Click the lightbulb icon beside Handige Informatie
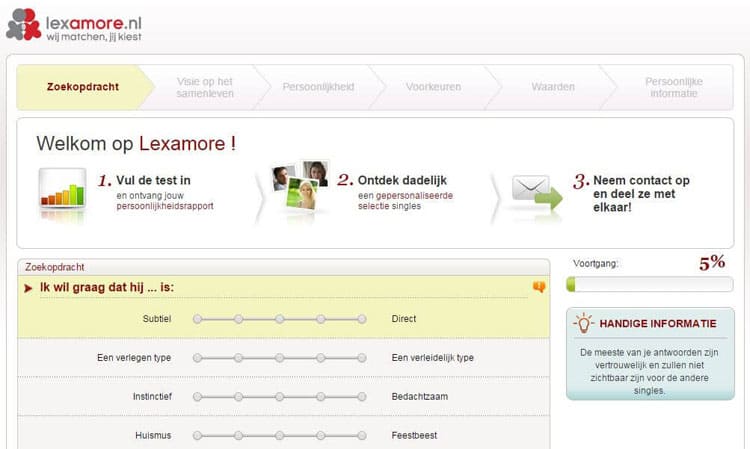Image resolution: width=750 pixels, height=449 pixels. coord(583,323)
